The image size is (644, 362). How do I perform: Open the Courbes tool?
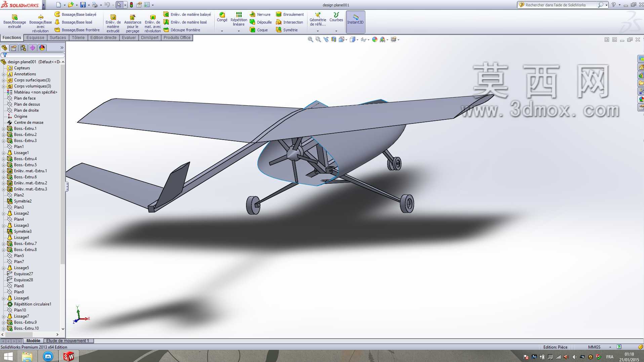[x=336, y=17]
